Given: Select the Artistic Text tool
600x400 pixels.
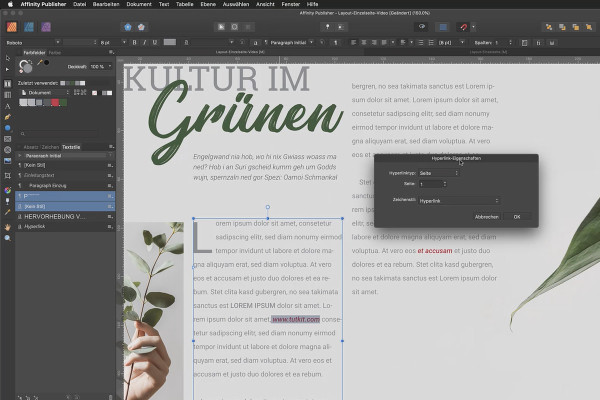Looking at the screenshot, I should [7, 106].
